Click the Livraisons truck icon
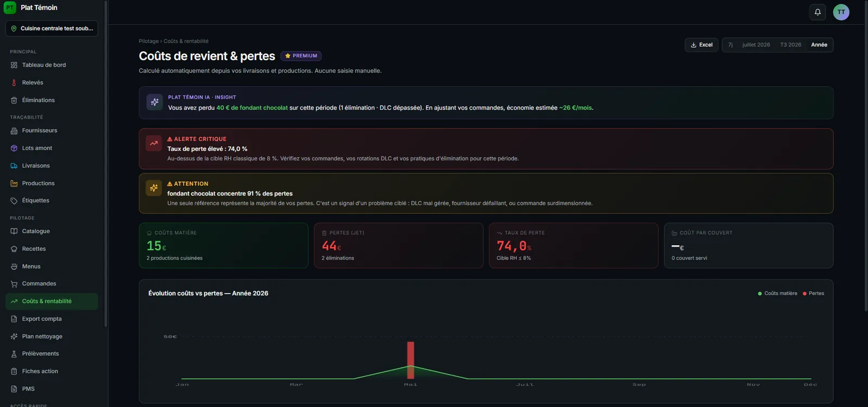 [x=14, y=166]
